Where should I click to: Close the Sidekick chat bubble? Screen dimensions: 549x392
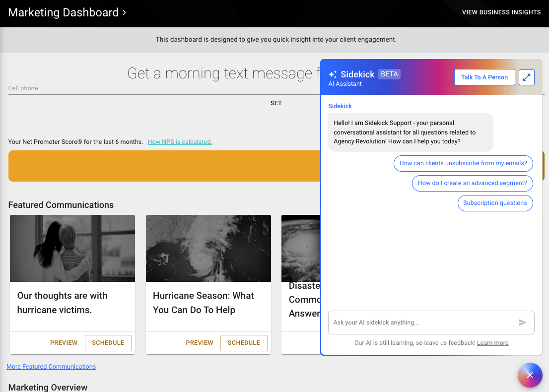(x=530, y=375)
